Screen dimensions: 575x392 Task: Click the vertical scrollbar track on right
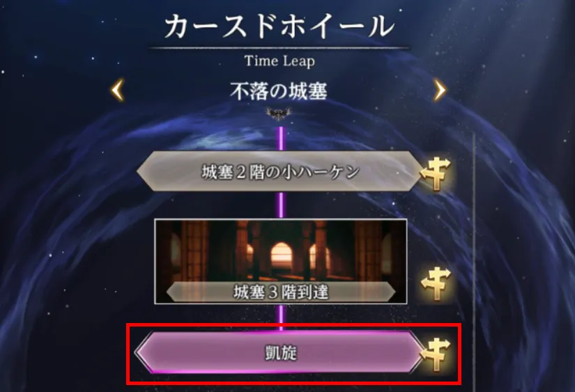coord(474,262)
